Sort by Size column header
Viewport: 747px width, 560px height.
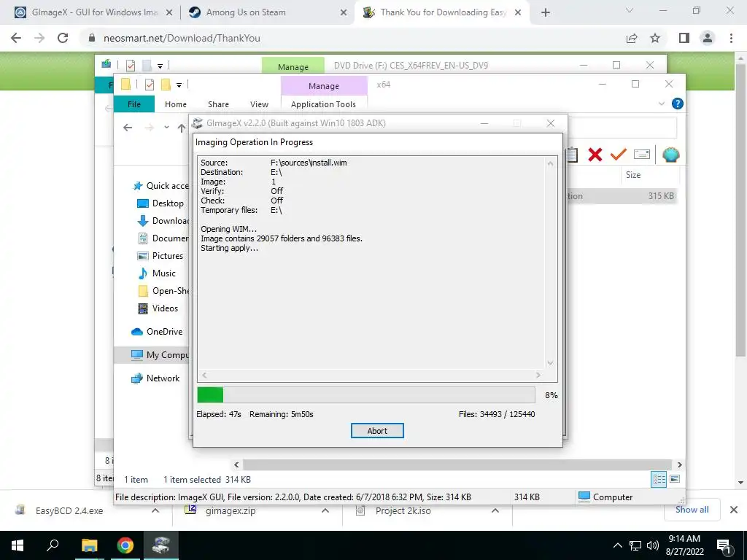tap(632, 175)
